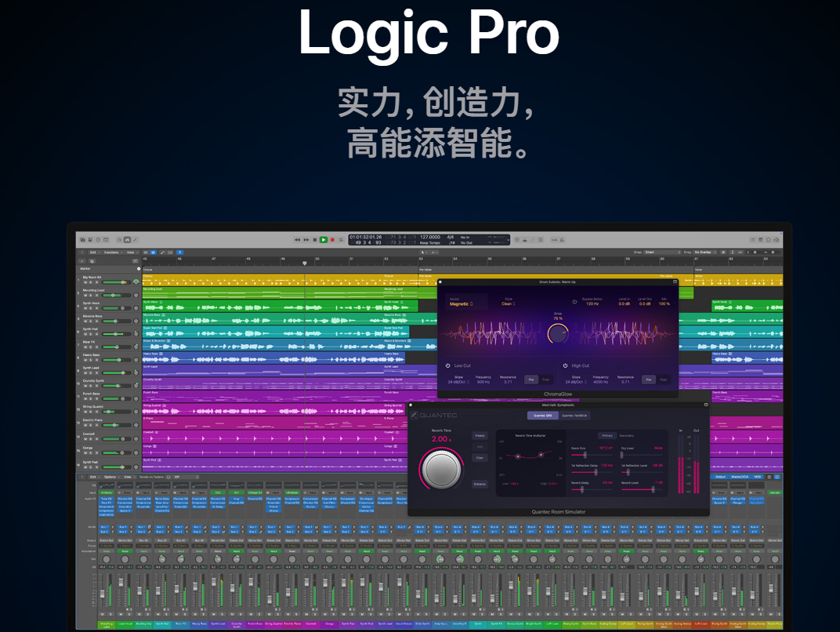This screenshot has height=632, width=840.
Task: Record-enable the Massive Bass track
Action: coord(96,321)
